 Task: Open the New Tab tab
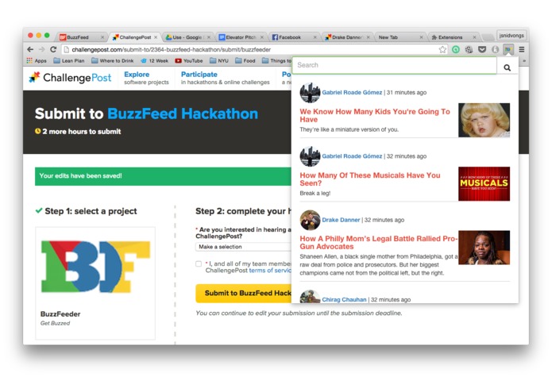pos(400,37)
